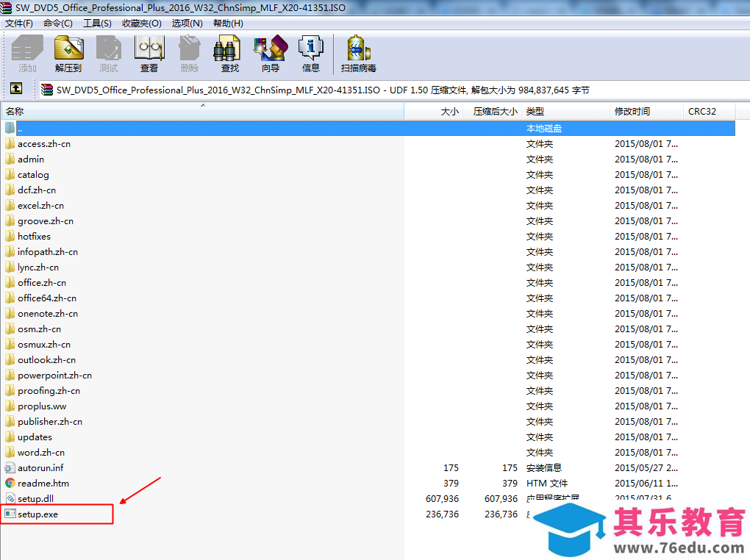
Task: Click the 2015/05/27 date of autorun.inf
Action: tap(646, 467)
